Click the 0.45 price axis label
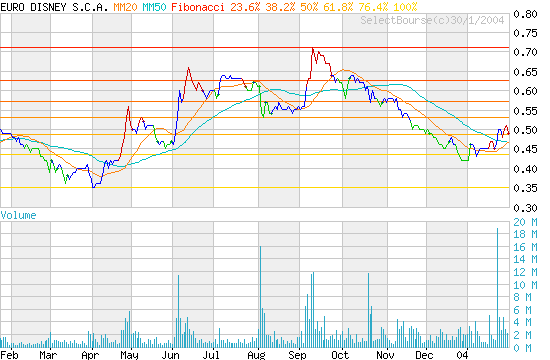This screenshot has width=550, height=360. click(525, 149)
